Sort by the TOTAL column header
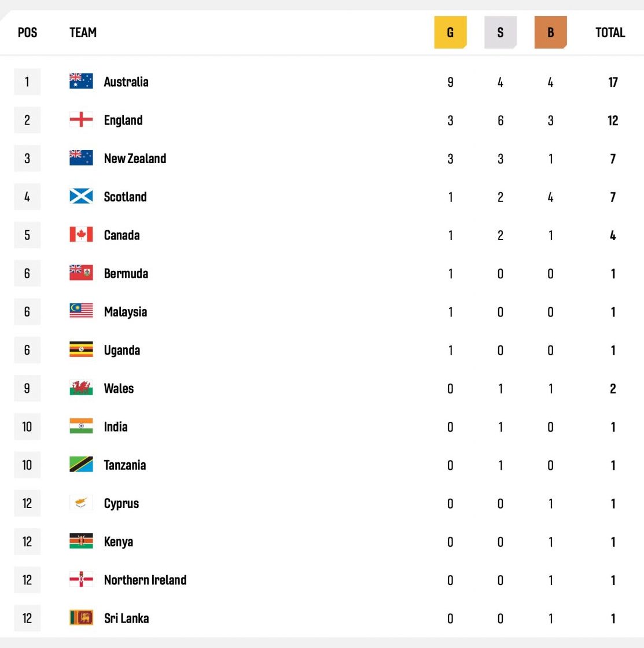The image size is (644, 648). pyautogui.click(x=610, y=32)
